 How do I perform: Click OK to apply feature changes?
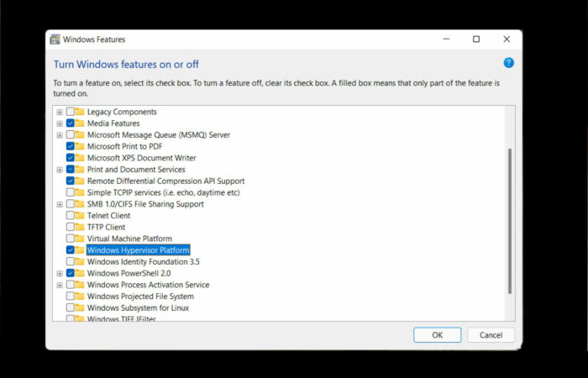(438, 335)
